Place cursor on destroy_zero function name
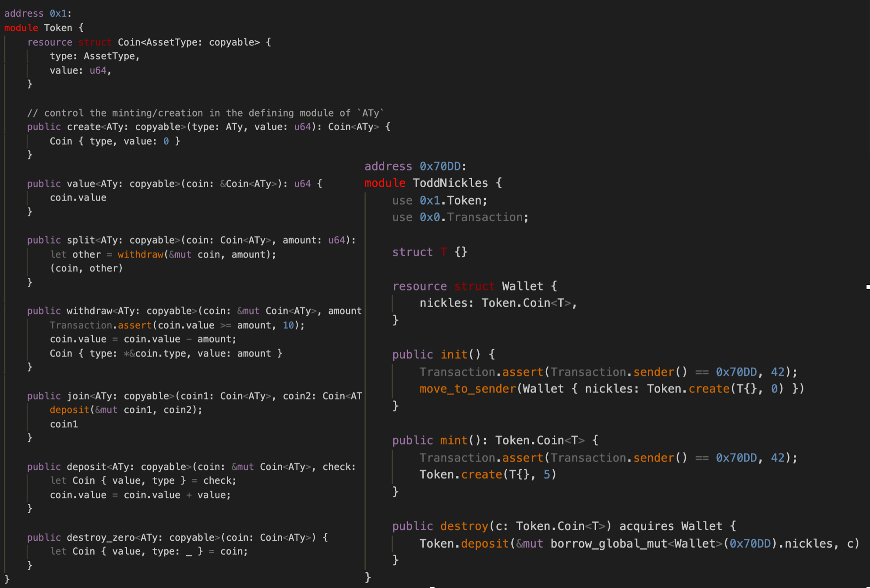Screen dimensions: 870x588 [x=101, y=537]
